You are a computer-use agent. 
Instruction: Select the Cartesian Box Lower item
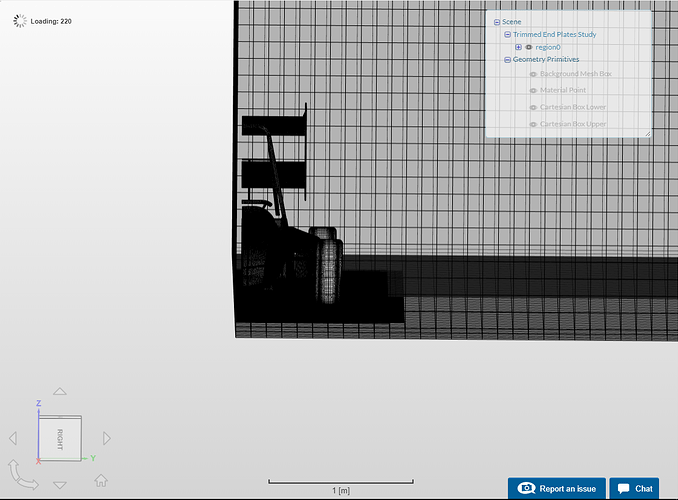click(572, 107)
